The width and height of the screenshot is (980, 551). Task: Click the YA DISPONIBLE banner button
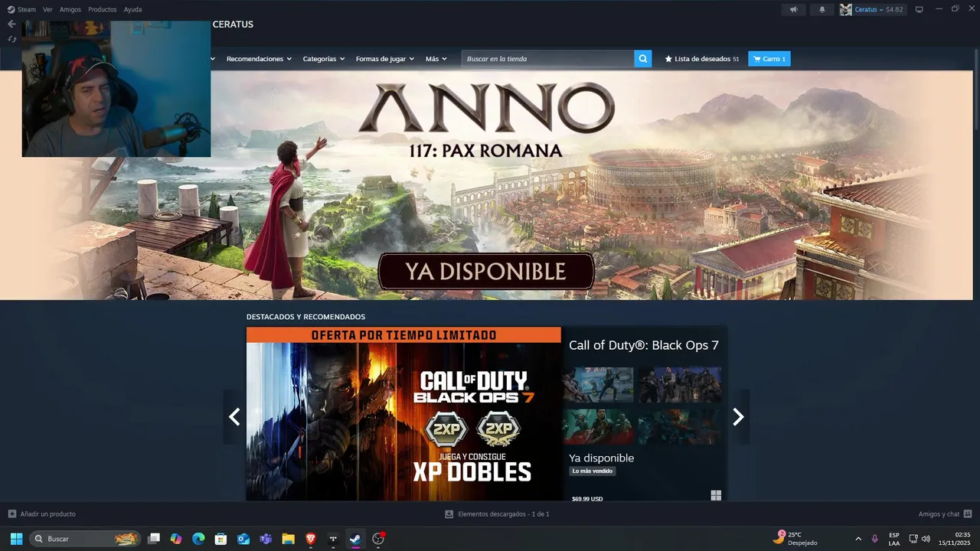(x=486, y=271)
